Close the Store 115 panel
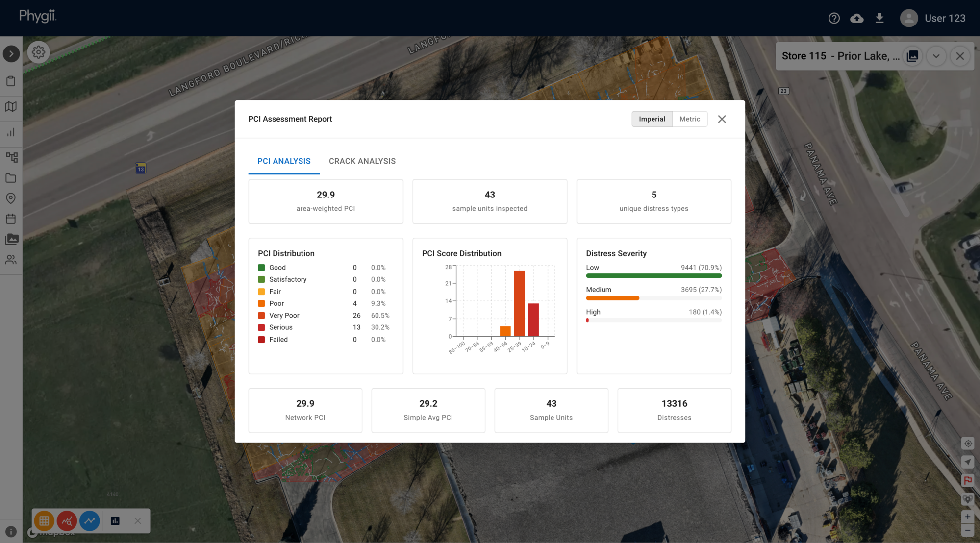This screenshot has width=980, height=543. tap(960, 56)
